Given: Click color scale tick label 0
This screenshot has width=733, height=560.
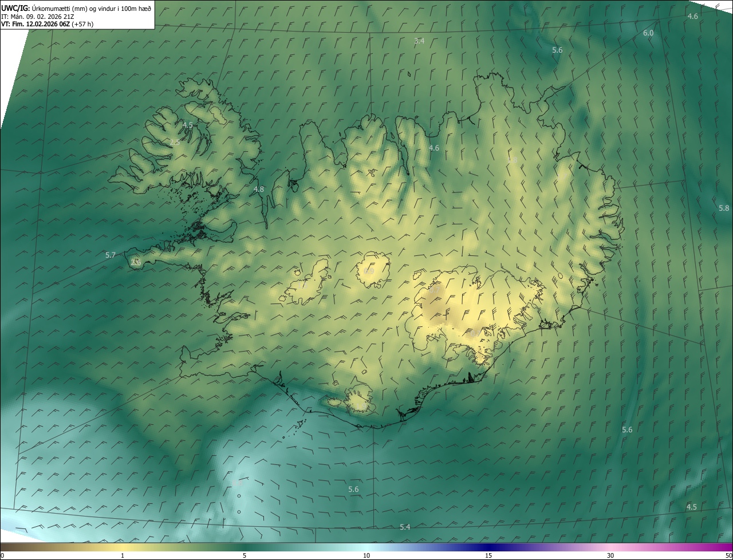Looking at the screenshot, I should point(2,555).
